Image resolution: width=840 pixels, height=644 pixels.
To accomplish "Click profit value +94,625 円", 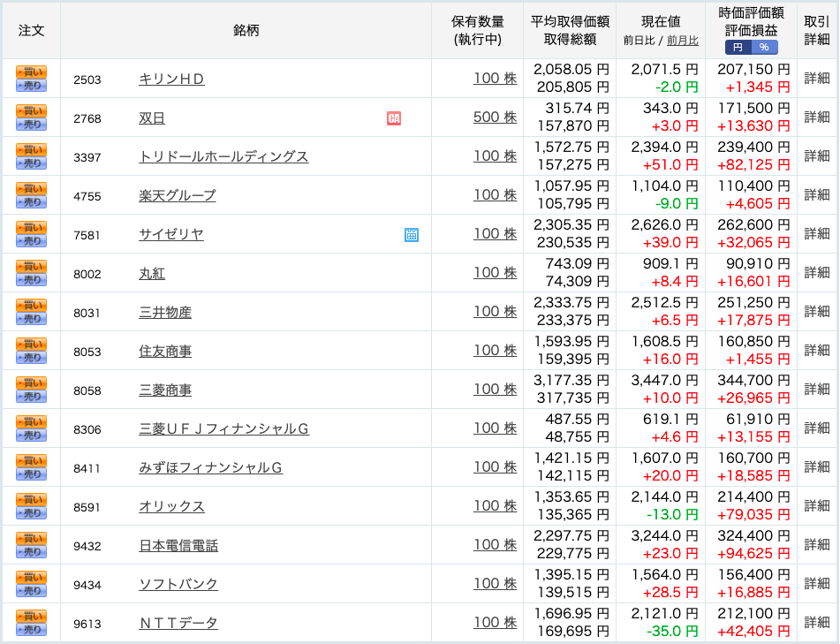I will 753,554.
